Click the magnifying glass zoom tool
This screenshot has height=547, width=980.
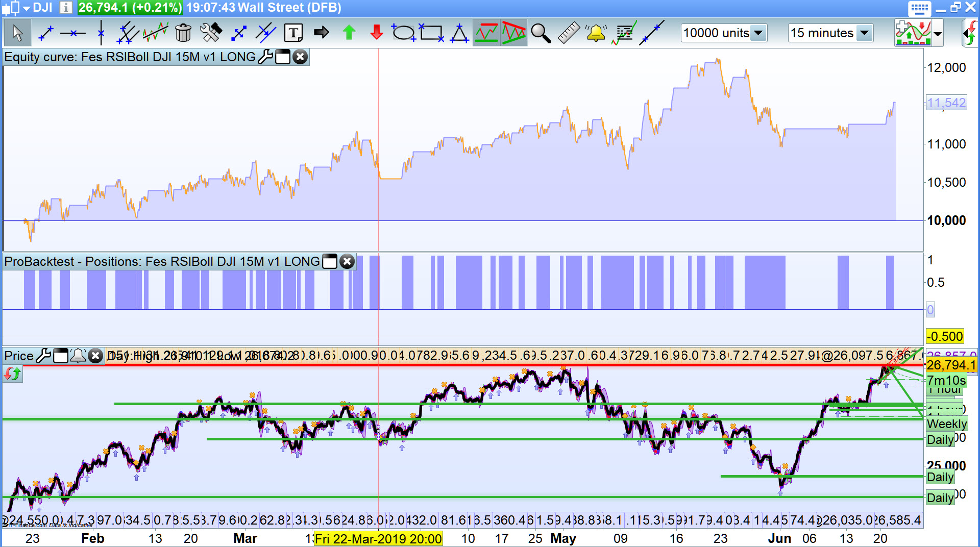541,33
